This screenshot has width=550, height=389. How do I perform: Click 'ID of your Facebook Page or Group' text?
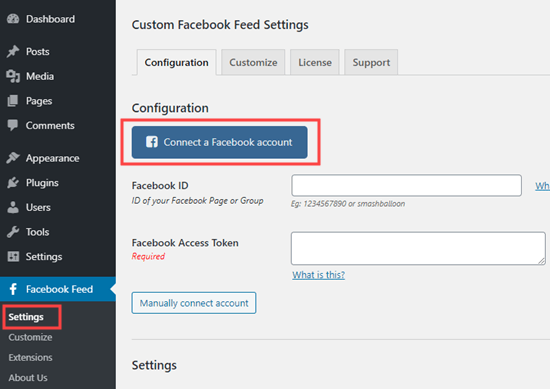[197, 201]
